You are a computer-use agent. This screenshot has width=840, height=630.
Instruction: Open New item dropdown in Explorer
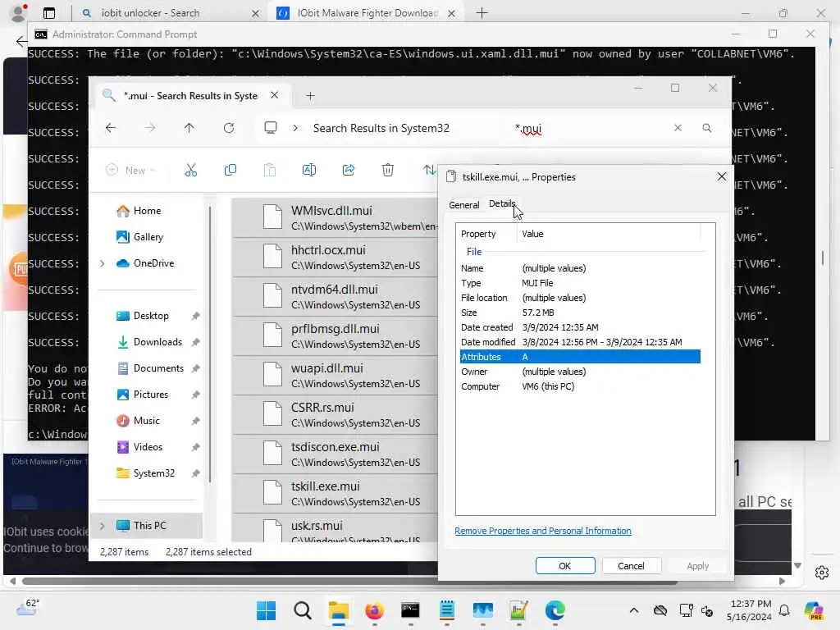(131, 171)
